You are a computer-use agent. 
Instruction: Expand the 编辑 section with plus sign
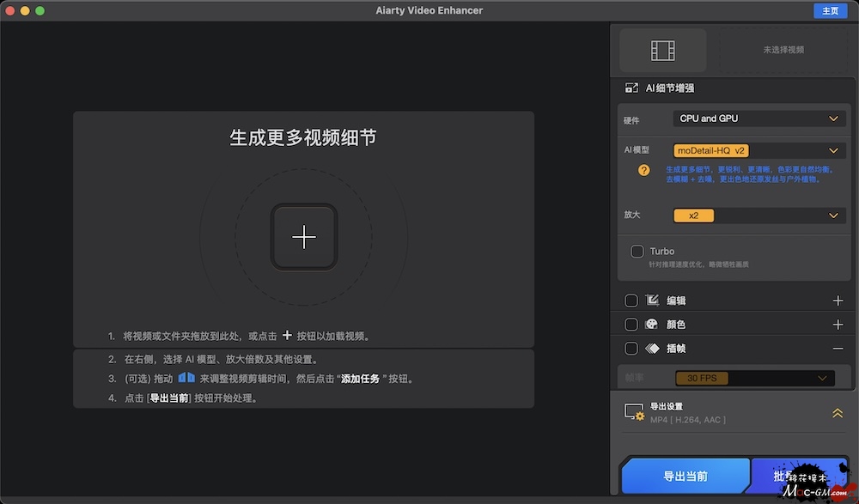click(838, 301)
